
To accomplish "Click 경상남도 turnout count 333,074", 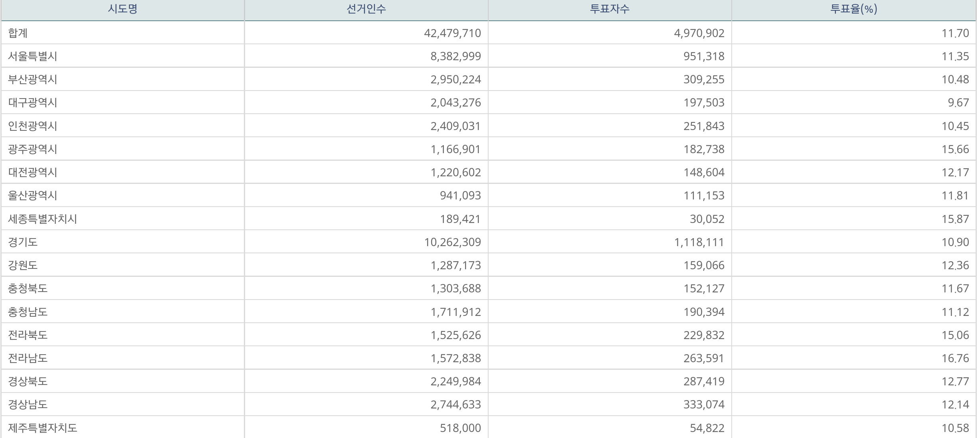I will point(704,404).
